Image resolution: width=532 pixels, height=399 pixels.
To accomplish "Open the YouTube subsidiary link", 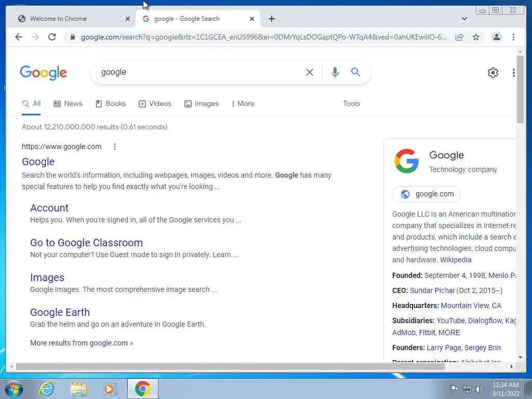I will pos(450,321).
